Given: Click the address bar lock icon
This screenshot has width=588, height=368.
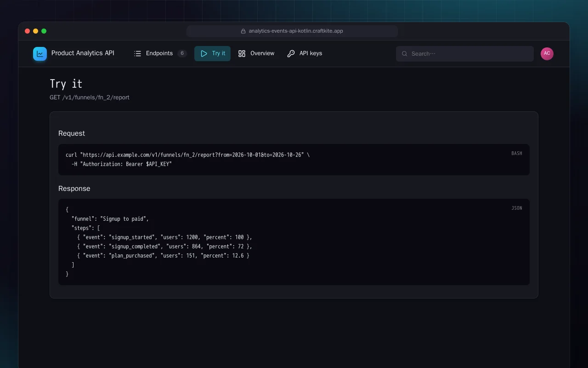Looking at the screenshot, I should click(243, 31).
